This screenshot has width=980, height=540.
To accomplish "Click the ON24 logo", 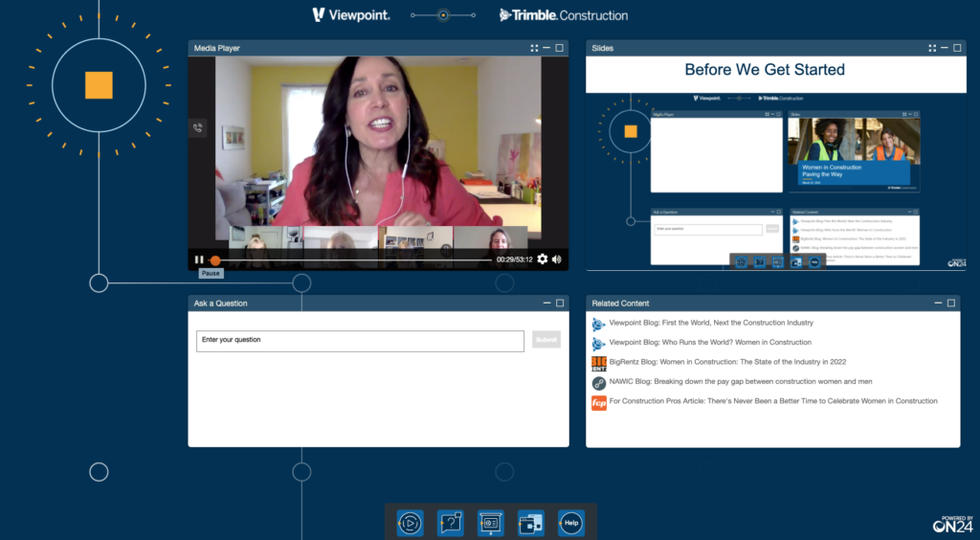I will point(952,525).
